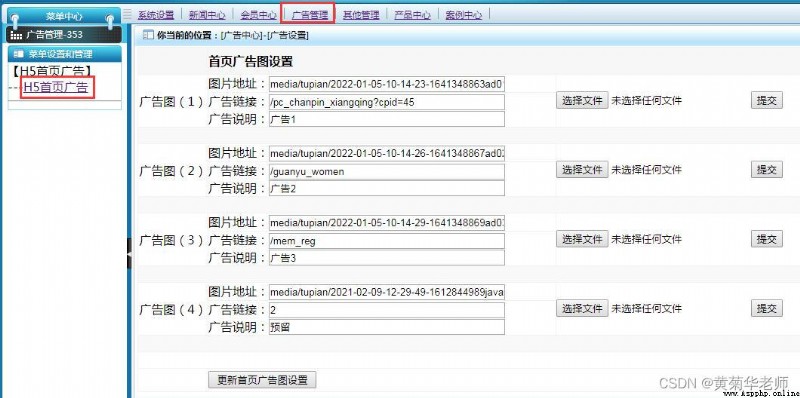
Task: Edit 广告说明 field containing 广告3
Action: click(x=387, y=258)
